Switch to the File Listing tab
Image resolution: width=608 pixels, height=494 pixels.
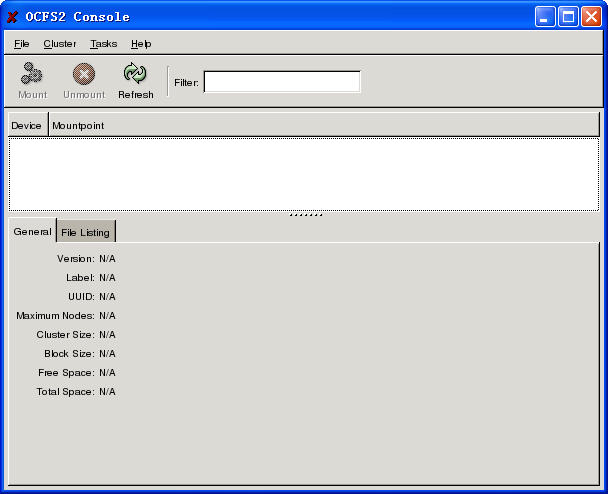(x=86, y=232)
